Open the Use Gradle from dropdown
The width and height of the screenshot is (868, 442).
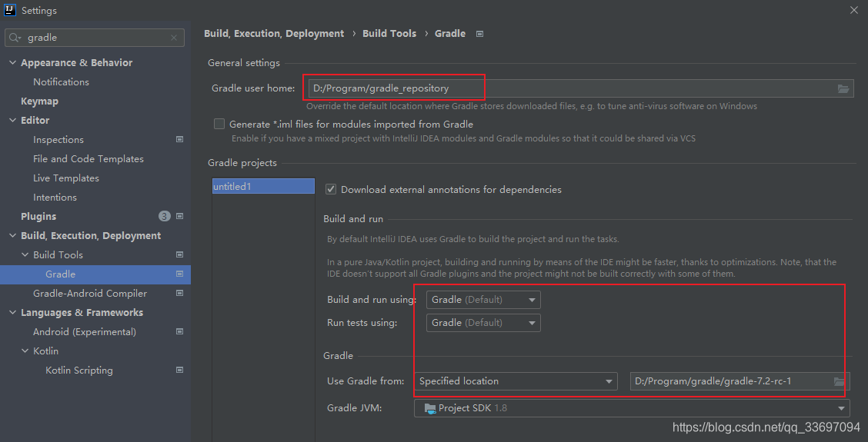pos(516,381)
